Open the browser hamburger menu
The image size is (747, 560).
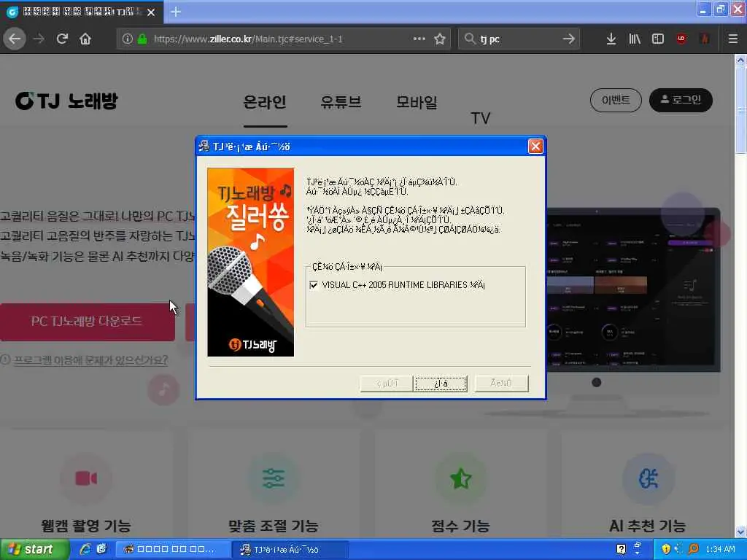(733, 39)
